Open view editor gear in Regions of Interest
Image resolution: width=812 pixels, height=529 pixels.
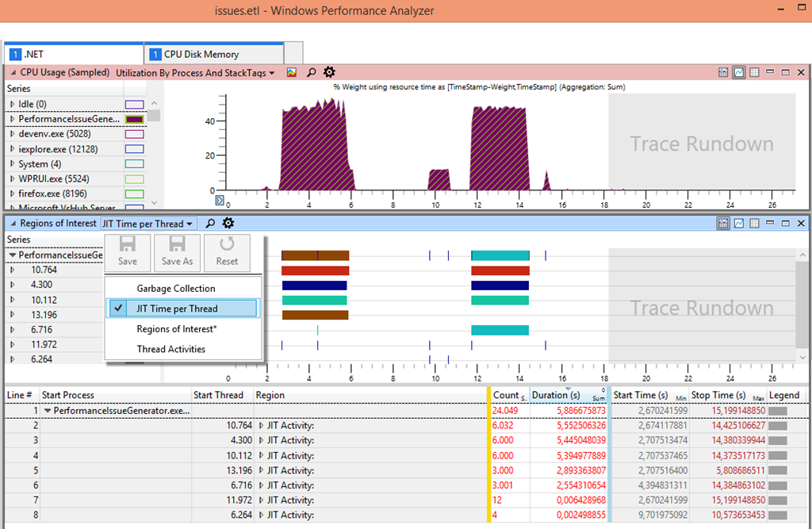tap(228, 223)
